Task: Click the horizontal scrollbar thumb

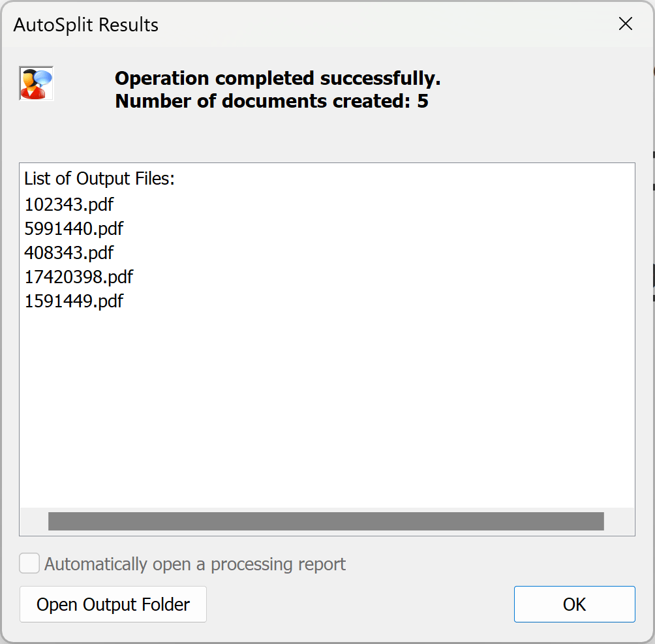Action: point(326,521)
